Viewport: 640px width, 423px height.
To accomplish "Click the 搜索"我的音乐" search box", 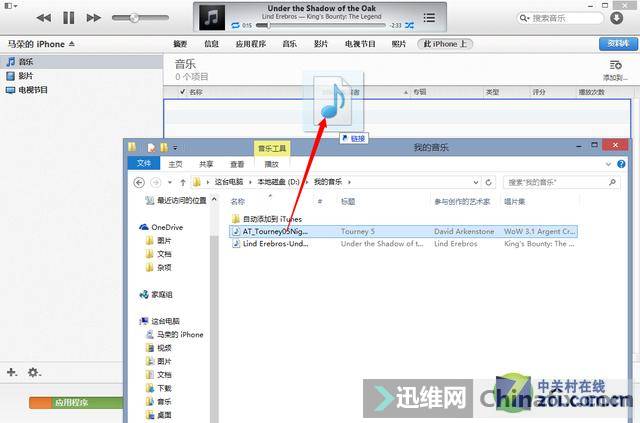I will coord(562,183).
